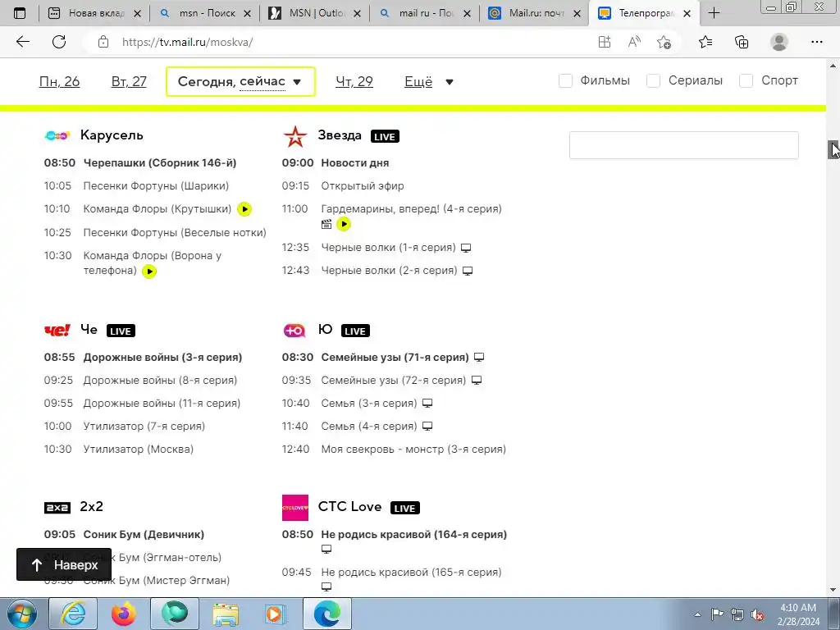The image size is (840, 630).
Task: Switch to the msn - Поиск tab
Action: [x=204, y=13]
